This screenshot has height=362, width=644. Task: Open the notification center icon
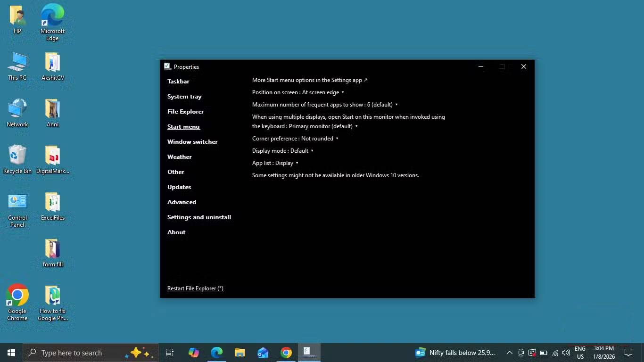pos(628,353)
